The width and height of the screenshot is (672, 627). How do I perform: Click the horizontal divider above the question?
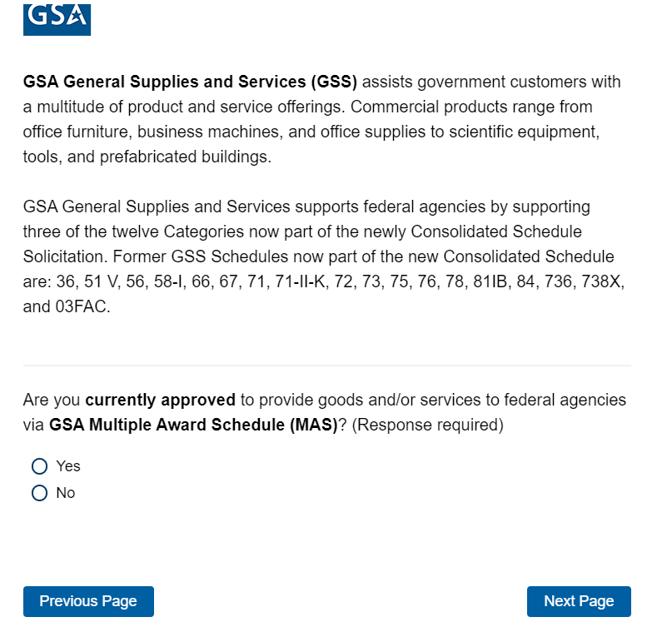(326, 366)
